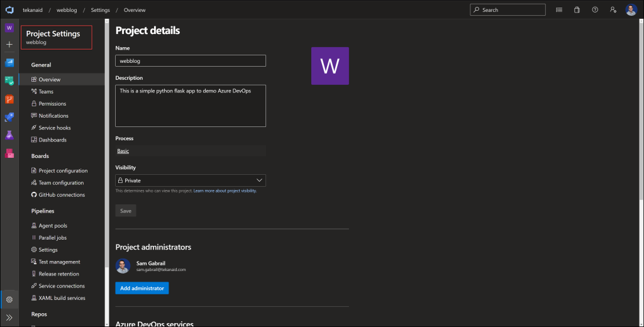Click the plus icon to add new item
644x327 pixels.
[x=9, y=45]
